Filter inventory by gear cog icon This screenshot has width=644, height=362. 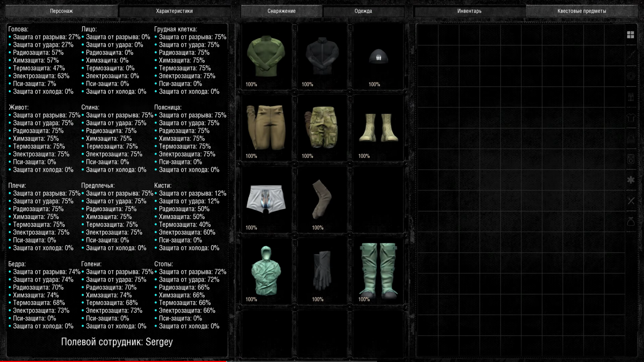click(x=631, y=76)
